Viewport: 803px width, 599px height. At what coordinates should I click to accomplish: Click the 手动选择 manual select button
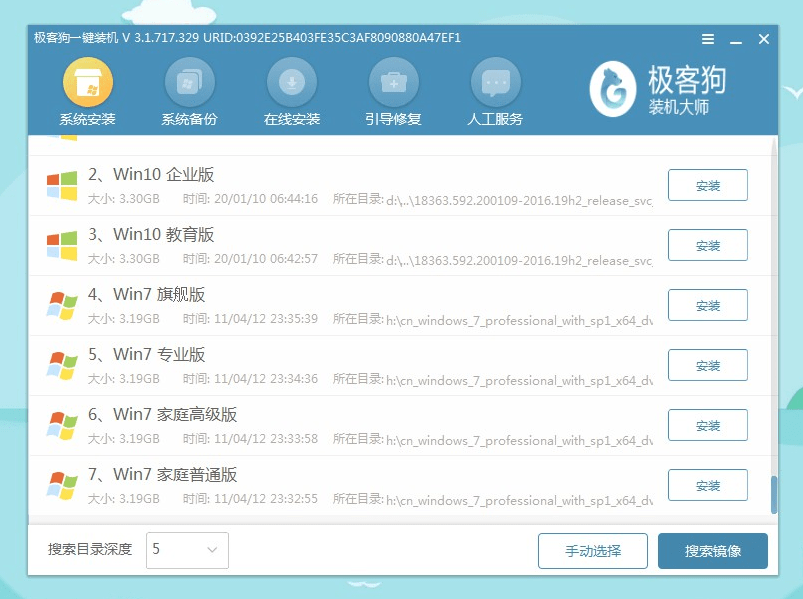point(593,551)
